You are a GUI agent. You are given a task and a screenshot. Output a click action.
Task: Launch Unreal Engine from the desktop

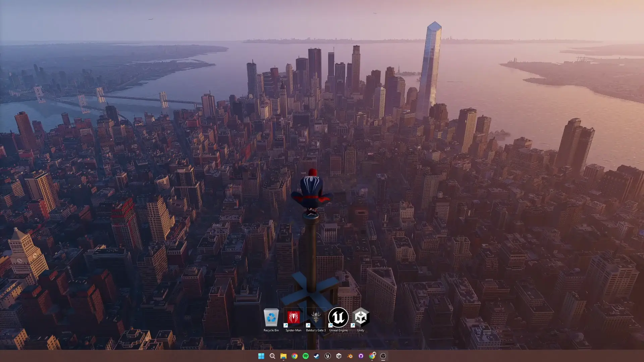pyautogui.click(x=338, y=317)
